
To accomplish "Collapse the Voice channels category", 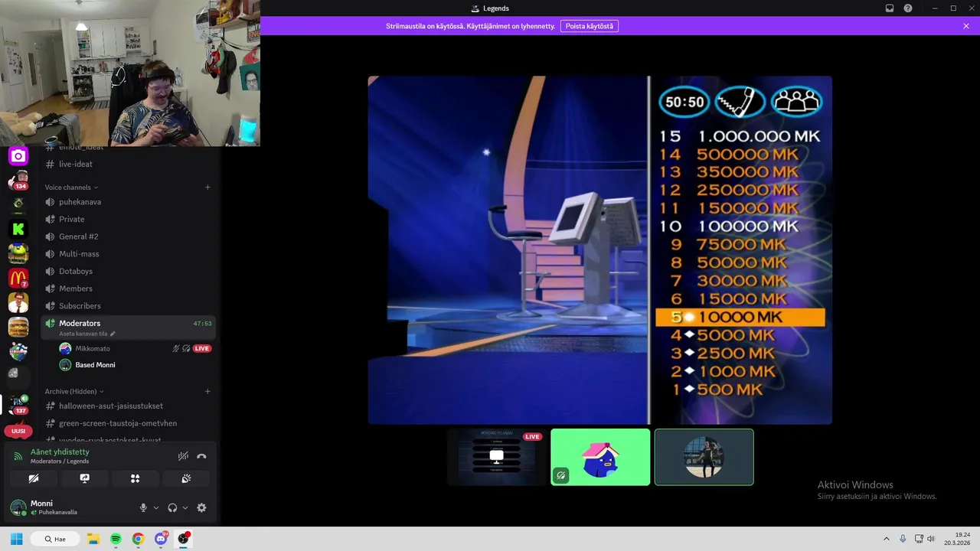I will point(71,187).
